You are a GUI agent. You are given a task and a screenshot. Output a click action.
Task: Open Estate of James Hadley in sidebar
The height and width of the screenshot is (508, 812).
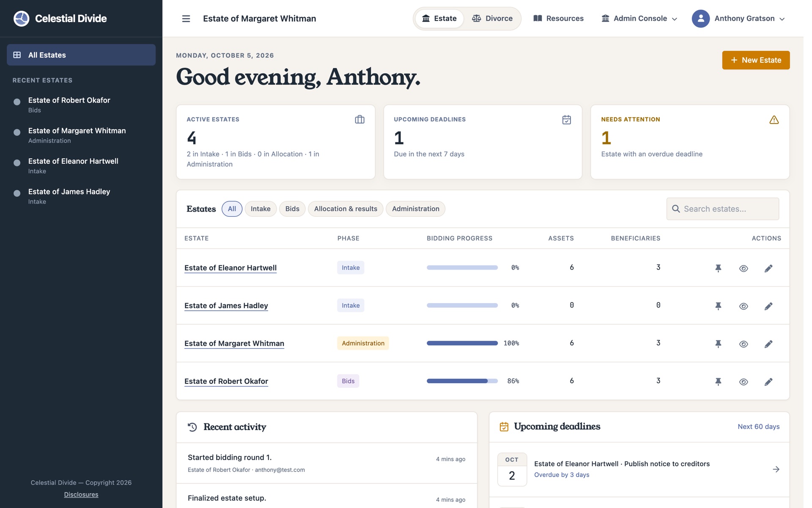tap(81, 196)
